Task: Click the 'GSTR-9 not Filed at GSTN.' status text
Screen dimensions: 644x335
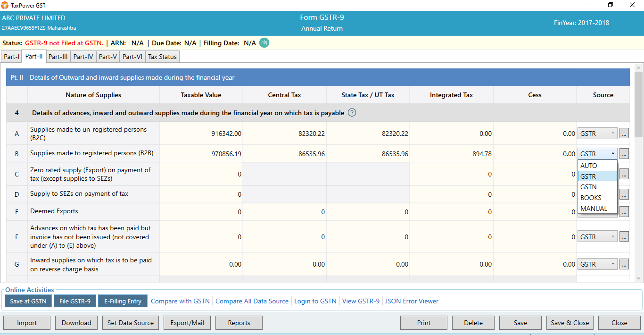Action: 64,43
